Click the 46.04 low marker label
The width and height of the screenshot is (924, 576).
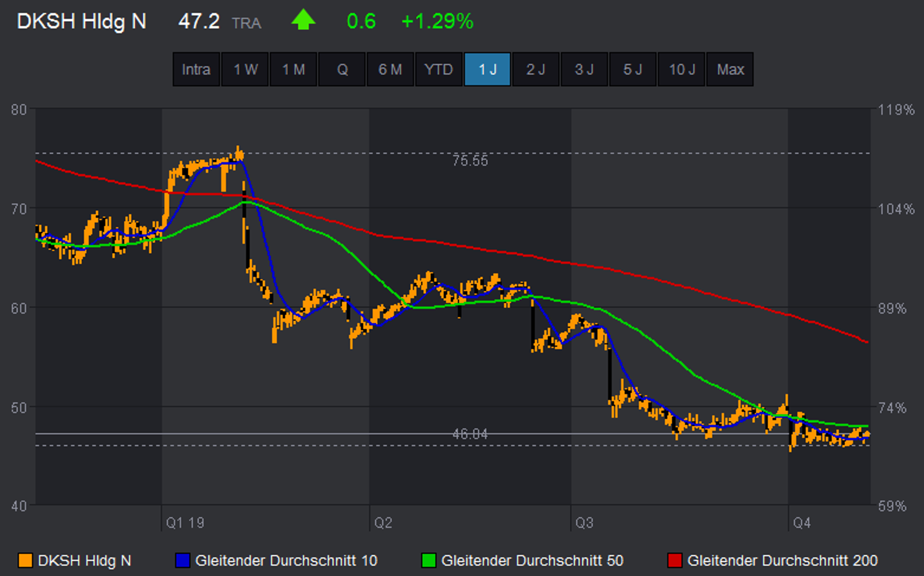(x=470, y=434)
